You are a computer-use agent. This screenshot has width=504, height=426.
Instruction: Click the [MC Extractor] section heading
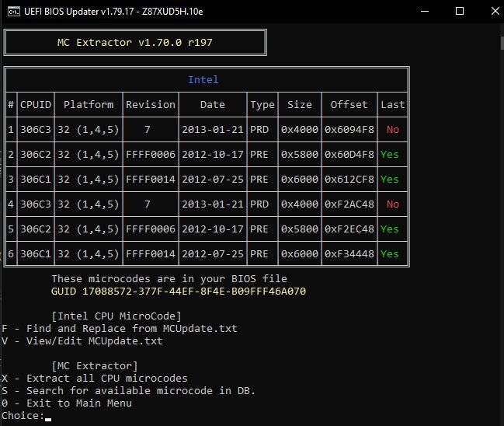coord(95,366)
